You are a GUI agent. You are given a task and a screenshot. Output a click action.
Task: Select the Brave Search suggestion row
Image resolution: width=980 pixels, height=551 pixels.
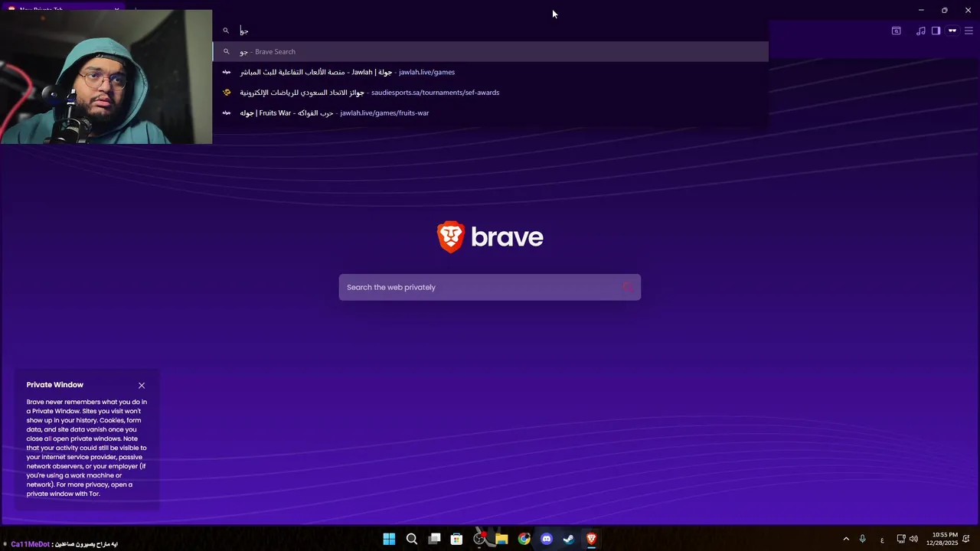pyautogui.click(x=490, y=51)
